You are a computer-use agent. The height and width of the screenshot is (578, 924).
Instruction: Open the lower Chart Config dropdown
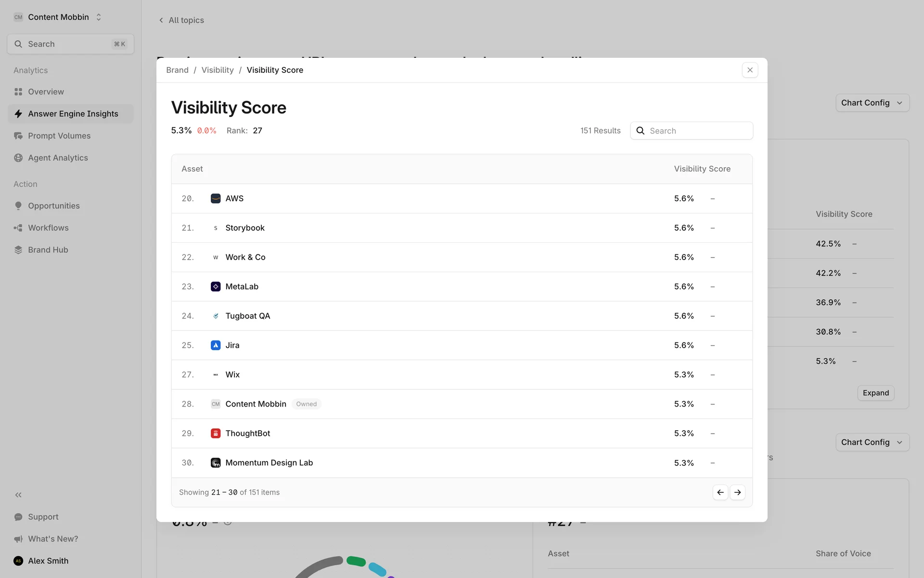point(872,442)
